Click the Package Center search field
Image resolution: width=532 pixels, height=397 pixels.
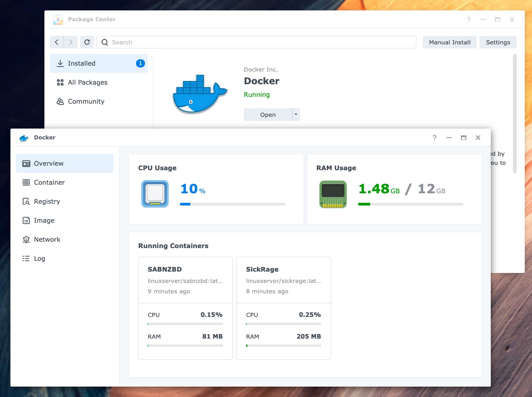(256, 42)
